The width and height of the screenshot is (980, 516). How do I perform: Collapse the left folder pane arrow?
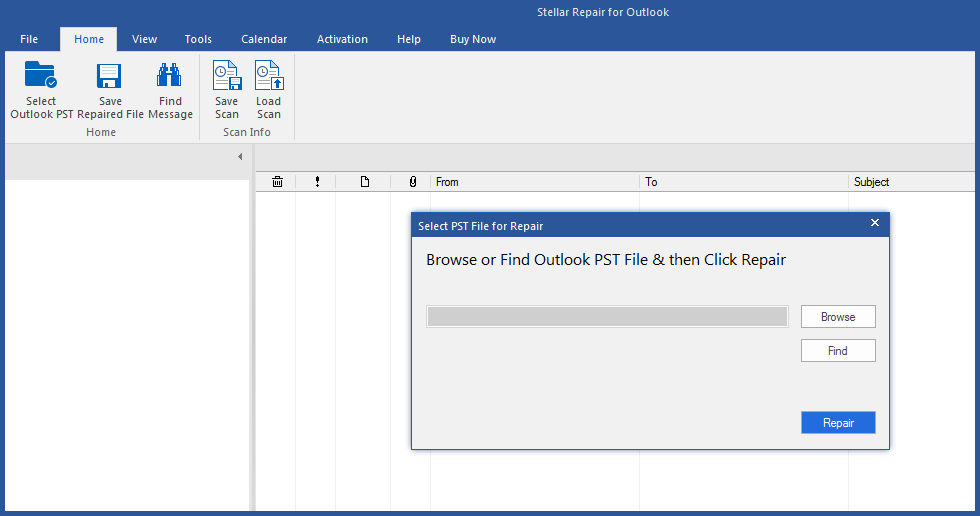(x=240, y=157)
